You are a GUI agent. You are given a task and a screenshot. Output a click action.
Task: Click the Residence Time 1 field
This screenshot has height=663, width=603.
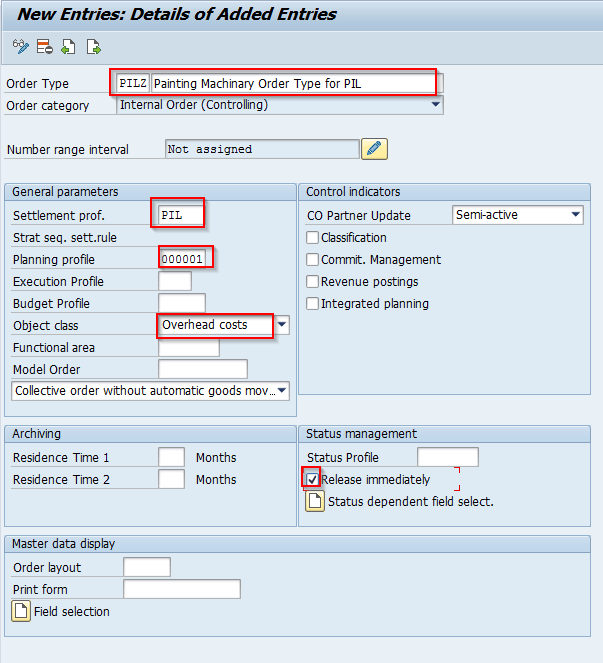171,457
